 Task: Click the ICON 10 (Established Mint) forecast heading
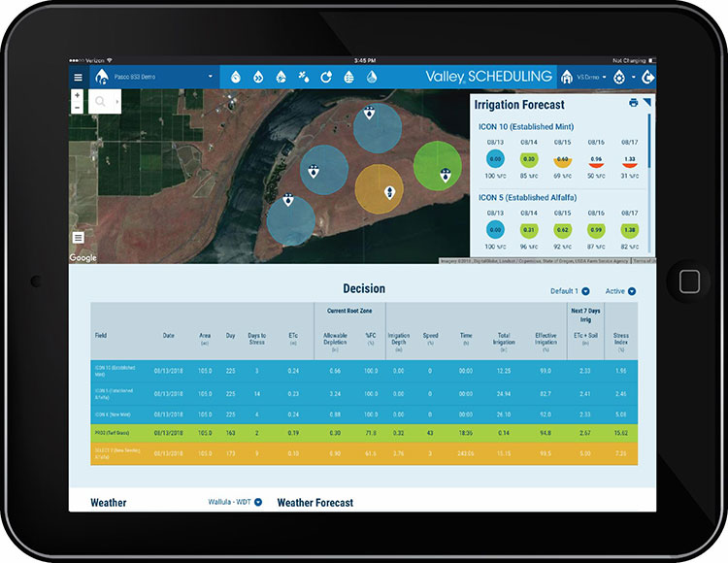click(x=526, y=127)
